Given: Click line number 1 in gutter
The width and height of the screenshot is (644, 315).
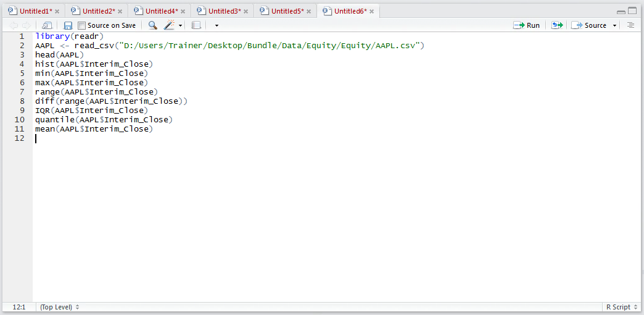Looking at the screenshot, I should (22, 36).
